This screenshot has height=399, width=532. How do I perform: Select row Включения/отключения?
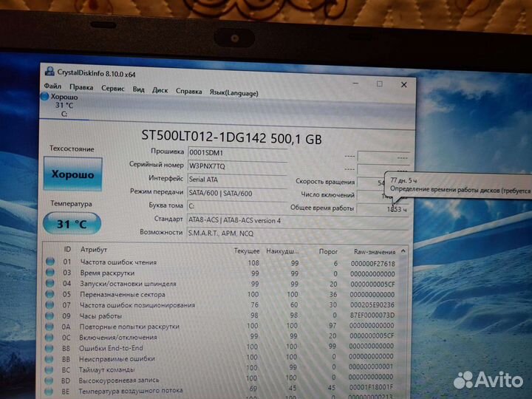pyautogui.click(x=220, y=337)
